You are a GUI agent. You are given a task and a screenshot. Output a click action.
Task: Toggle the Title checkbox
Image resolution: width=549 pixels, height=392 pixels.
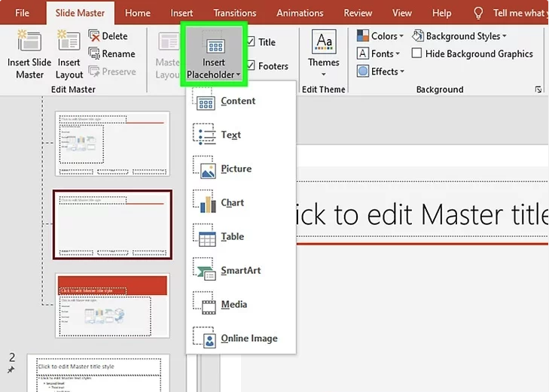pos(251,41)
